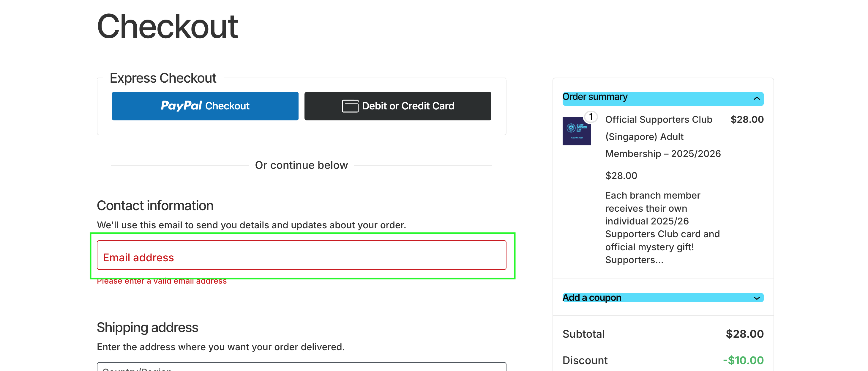Click the $28.00 subtotal value
This screenshot has height=371, width=868.
point(744,334)
